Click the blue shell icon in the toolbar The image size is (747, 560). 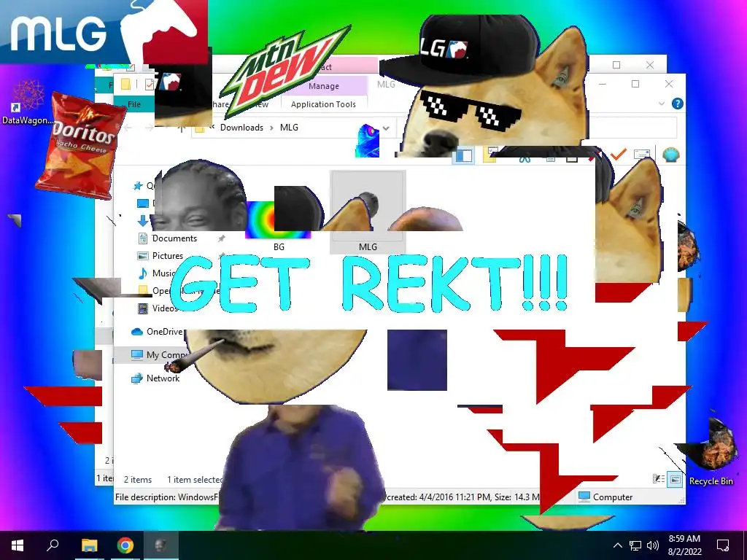(x=671, y=155)
